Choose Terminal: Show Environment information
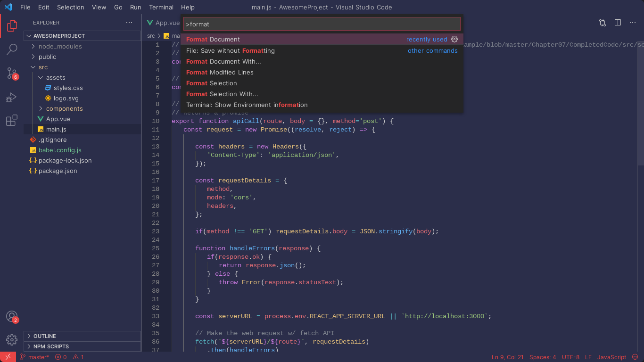 click(x=322, y=105)
